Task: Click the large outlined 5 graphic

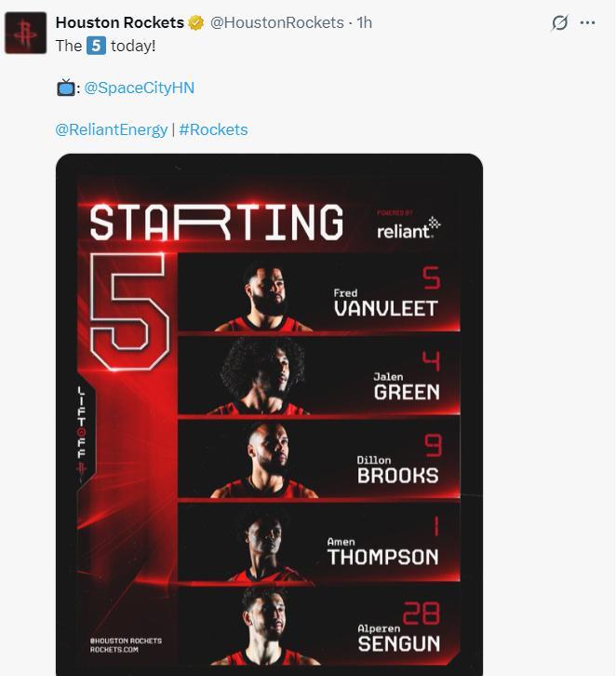Action: point(129,312)
